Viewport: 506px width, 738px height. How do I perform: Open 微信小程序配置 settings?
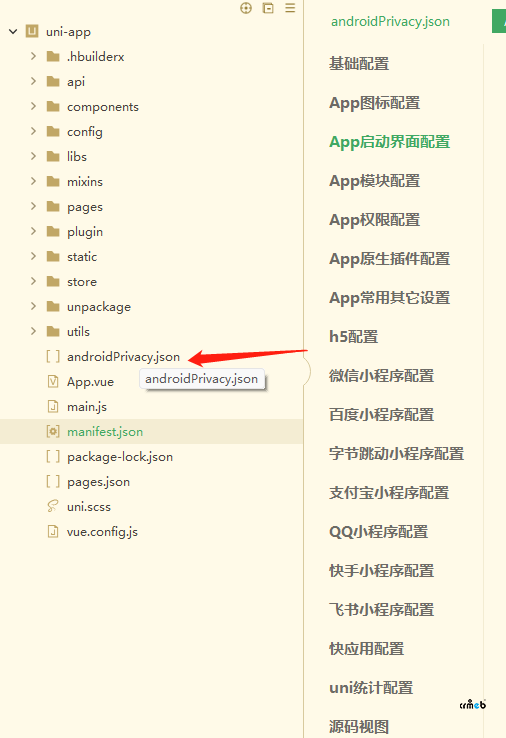pos(381,376)
